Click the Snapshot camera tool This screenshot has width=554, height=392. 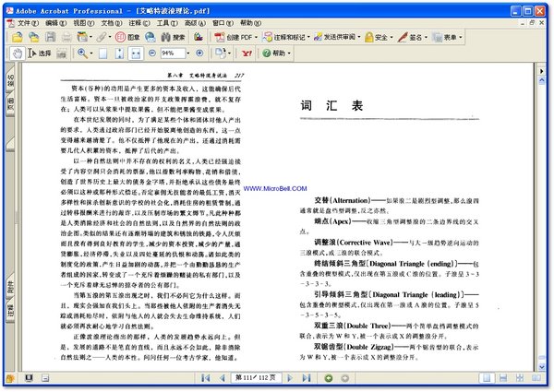[62, 53]
